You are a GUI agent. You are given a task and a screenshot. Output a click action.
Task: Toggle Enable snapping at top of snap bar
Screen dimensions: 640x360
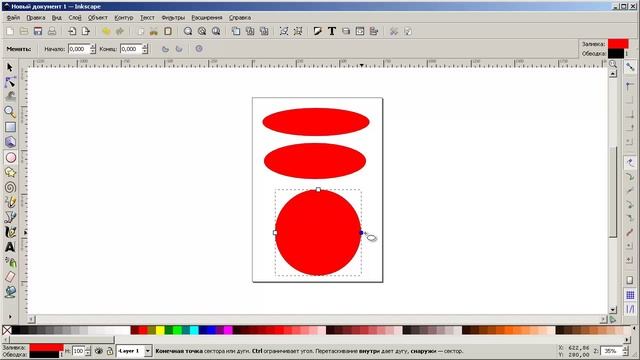(x=630, y=67)
